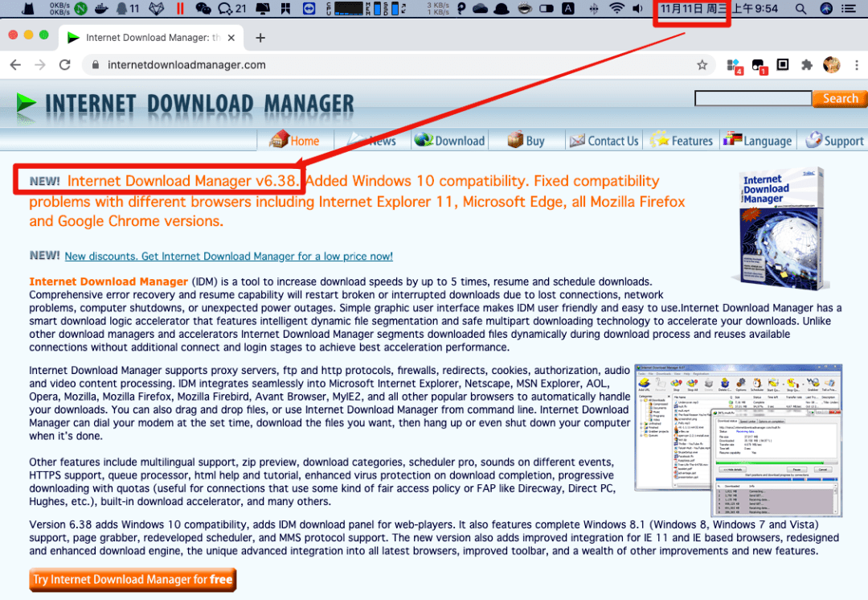Viewport: 868px width, 600px height.
Task: Open the macOS notification center list icon
Action: 848,8
